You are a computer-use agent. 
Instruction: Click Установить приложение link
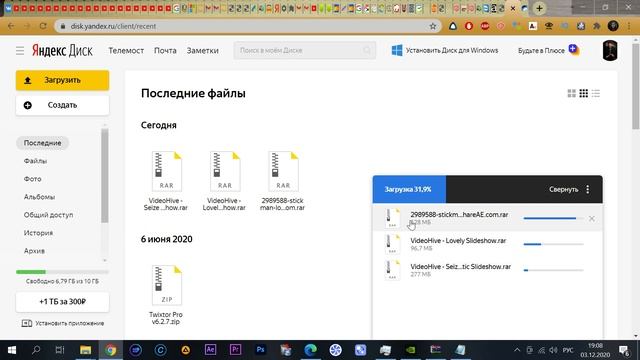tap(63, 323)
